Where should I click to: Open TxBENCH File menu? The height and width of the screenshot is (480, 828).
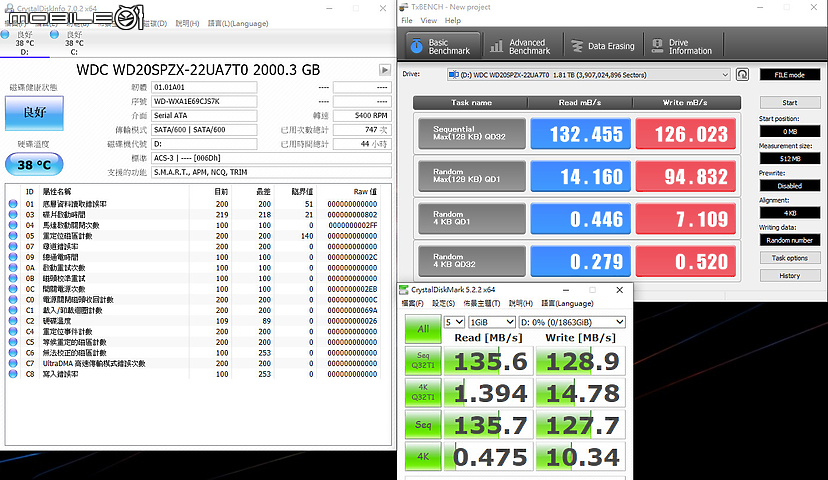407,21
